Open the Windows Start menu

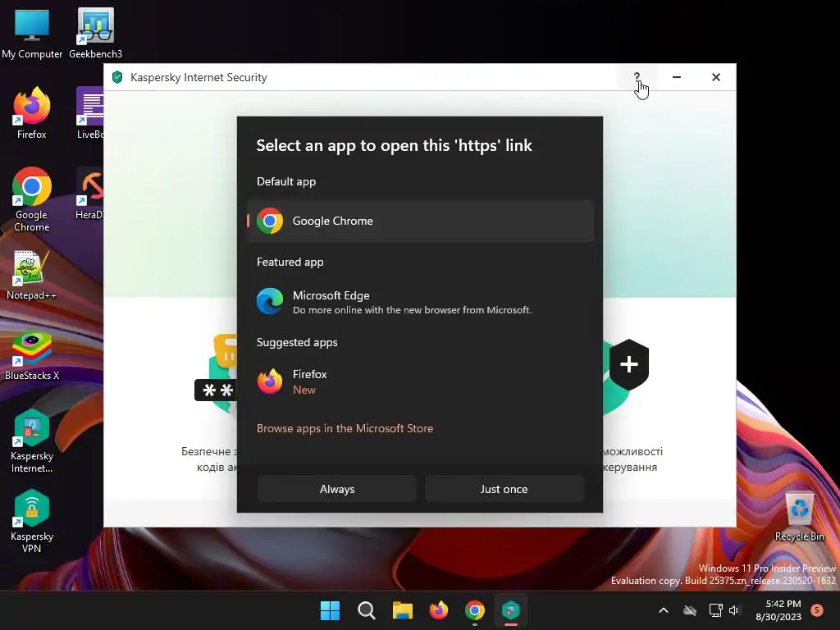[x=330, y=610]
